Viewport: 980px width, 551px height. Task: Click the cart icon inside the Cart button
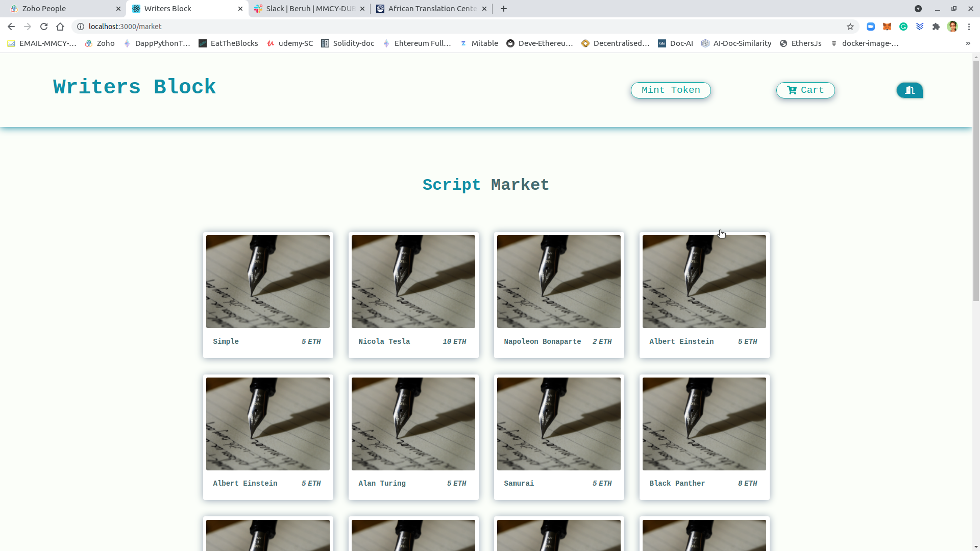(792, 90)
